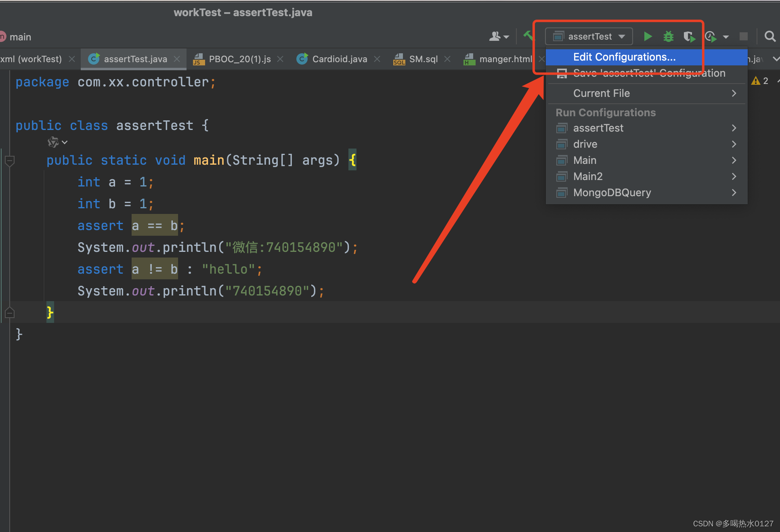Click the green Run button

[x=647, y=37]
